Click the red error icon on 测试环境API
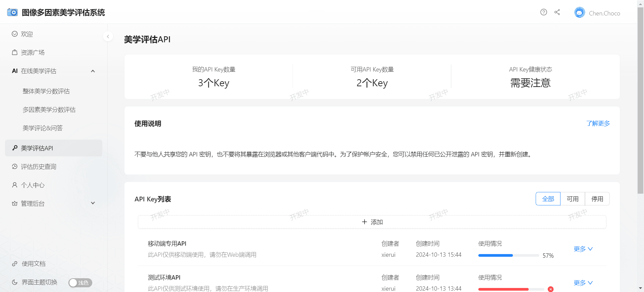This screenshot has width=644, height=292. pyautogui.click(x=550, y=289)
